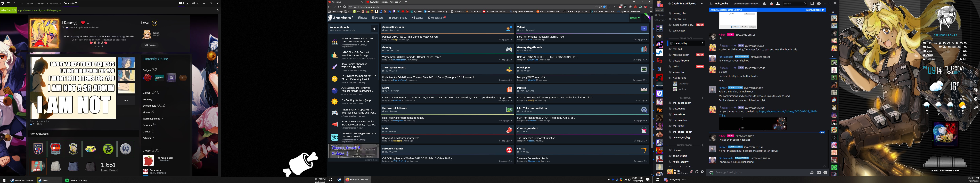
Task: Open the LIBRARY menu in Steam
Action: click(40, 3)
